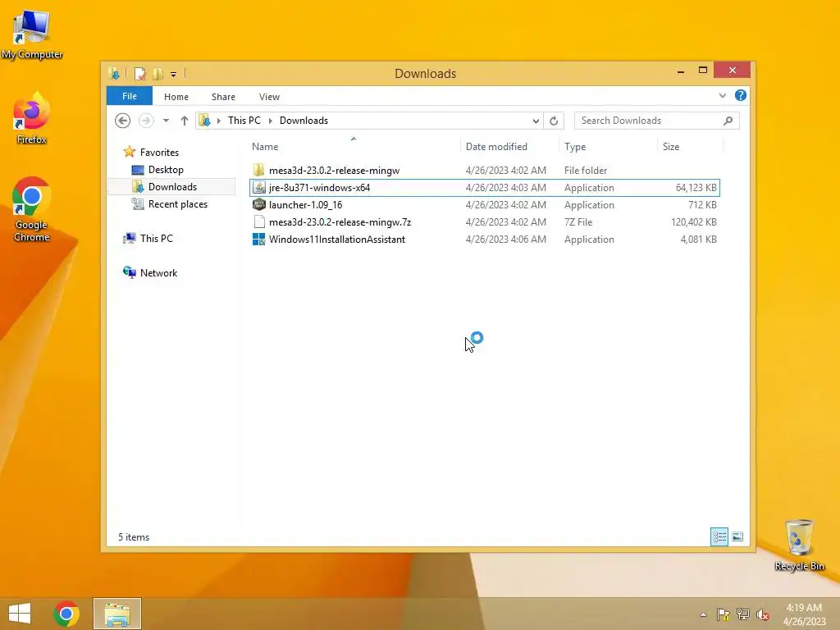Open the Action Center flag icon
The image size is (840, 630).
pyautogui.click(x=723, y=614)
